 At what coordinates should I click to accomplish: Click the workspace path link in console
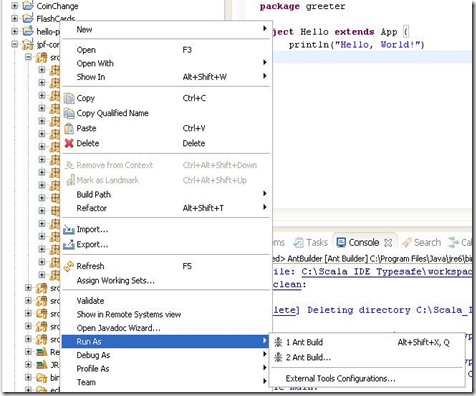(387, 272)
